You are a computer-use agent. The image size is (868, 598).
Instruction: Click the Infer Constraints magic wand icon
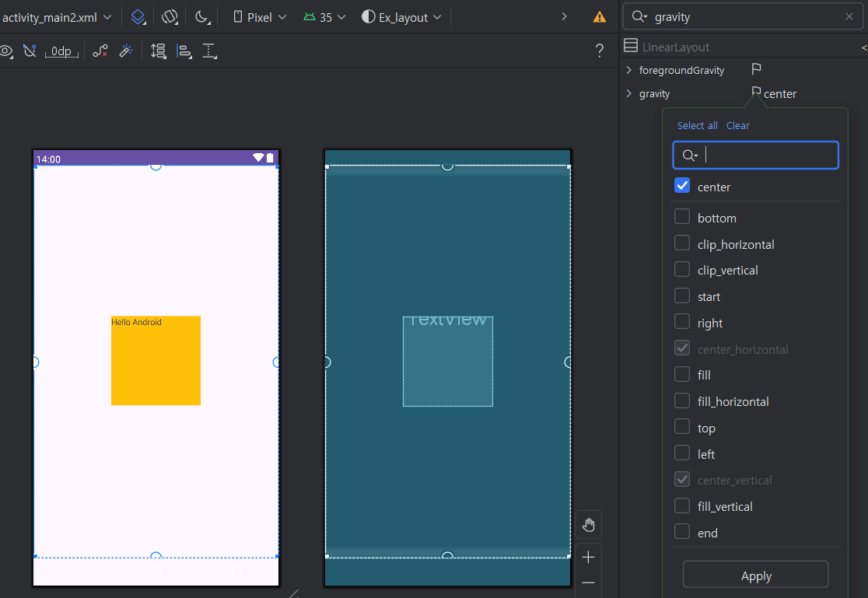(126, 51)
